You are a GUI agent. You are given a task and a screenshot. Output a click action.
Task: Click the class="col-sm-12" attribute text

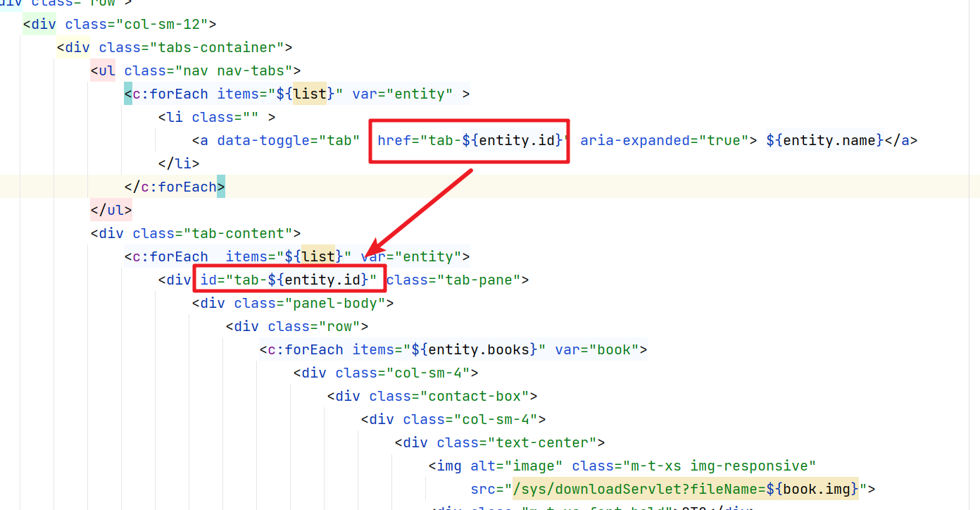tap(137, 25)
